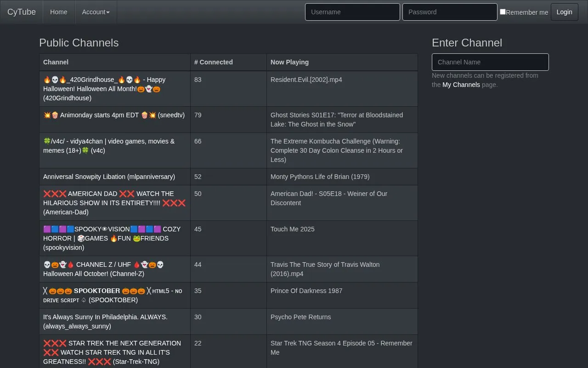Image resolution: width=588 pixels, height=368 pixels.
Task: Select the Travis Walton now playing cell
Action: click(x=342, y=269)
